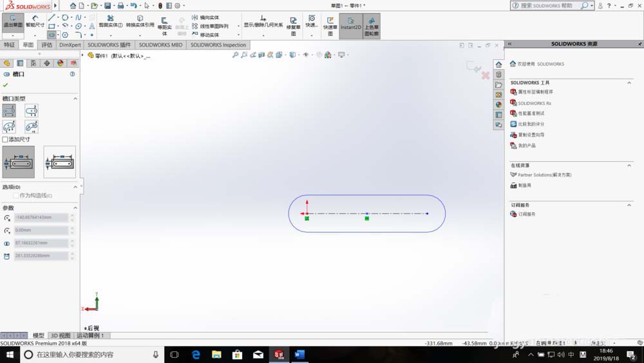This screenshot has width=644, height=363.
Task: Toggle Instant2D mode
Action: point(350,23)
